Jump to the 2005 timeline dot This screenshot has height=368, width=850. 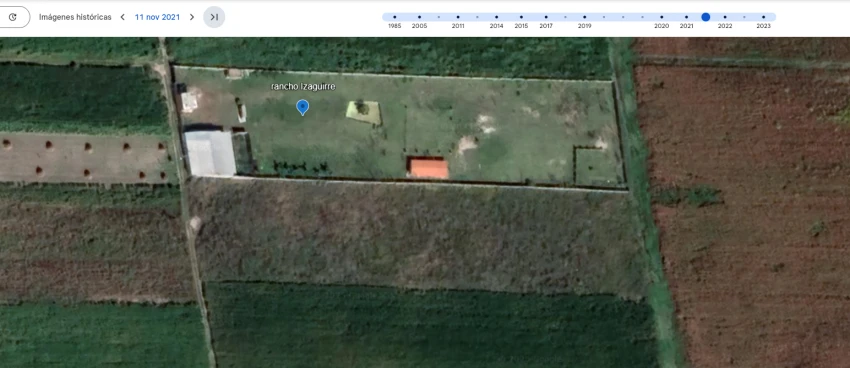coord(419,17)
